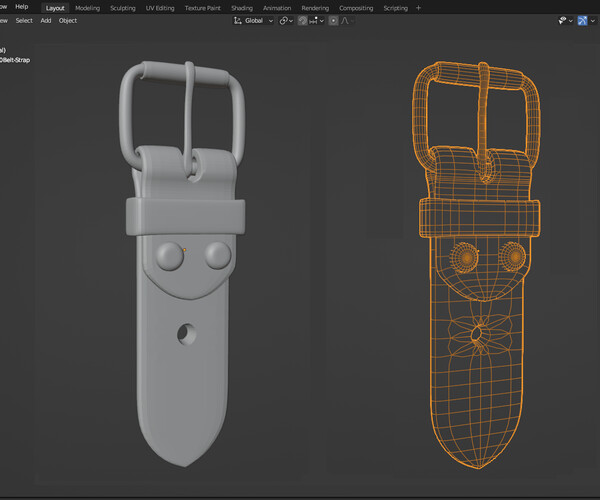Open the Global transform orientation dropdown

pyautogui.click(x=253, y=21)
